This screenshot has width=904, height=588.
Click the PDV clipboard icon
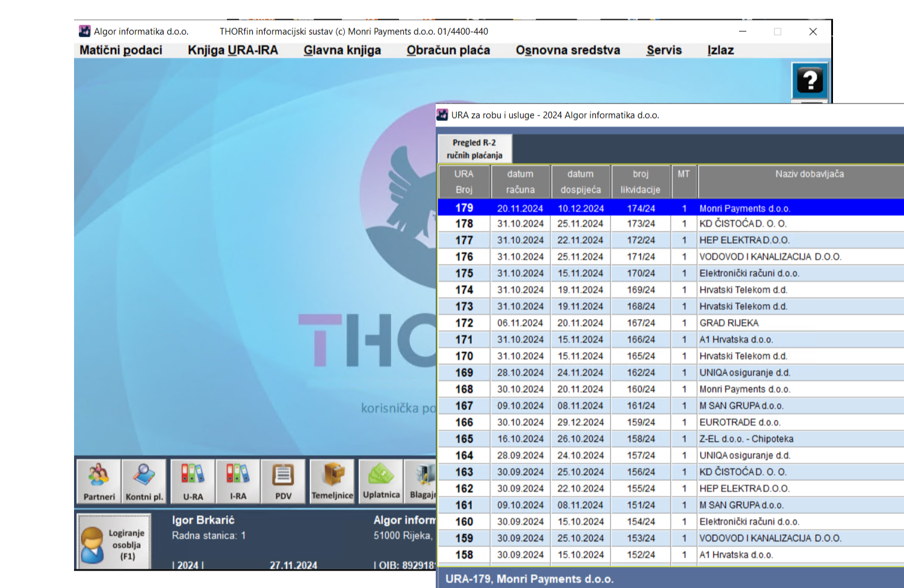coord(283,481)
